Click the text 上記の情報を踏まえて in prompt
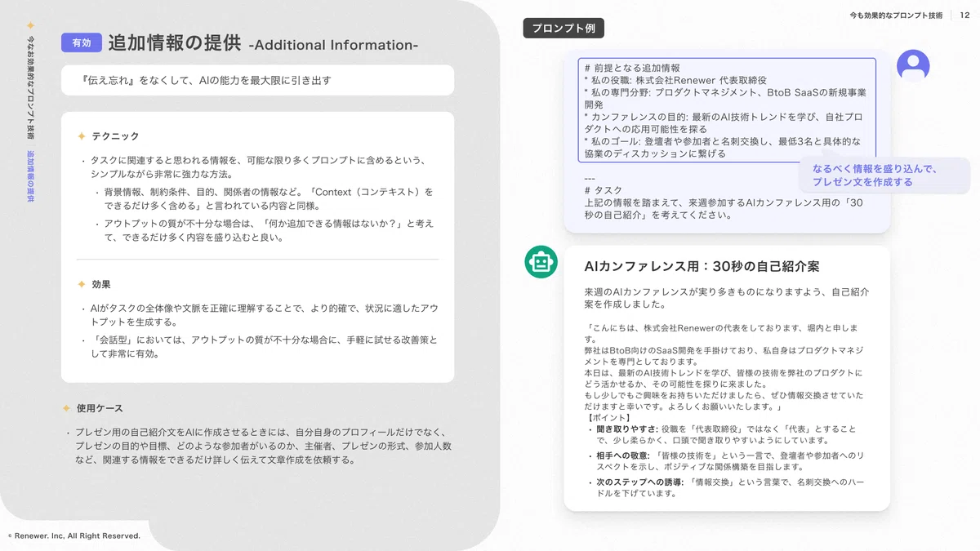 (724, 209)
